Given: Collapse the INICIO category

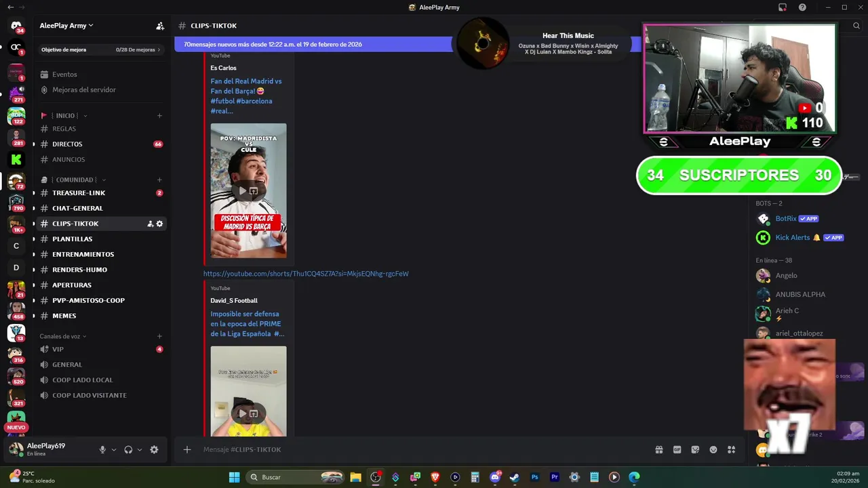Looking at the screenshot, I should point(65,116).
